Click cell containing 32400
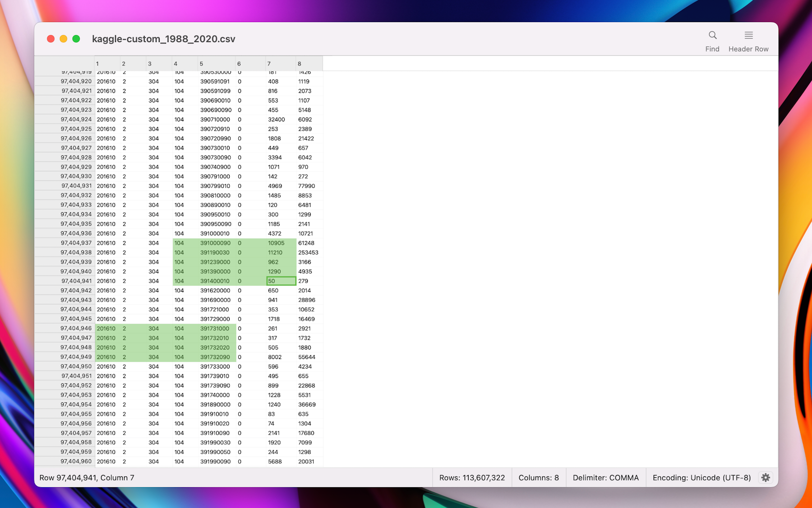Image resolution: width=812 pixels, height=508 pixels. pyautogui.click(x=276, y=120)
